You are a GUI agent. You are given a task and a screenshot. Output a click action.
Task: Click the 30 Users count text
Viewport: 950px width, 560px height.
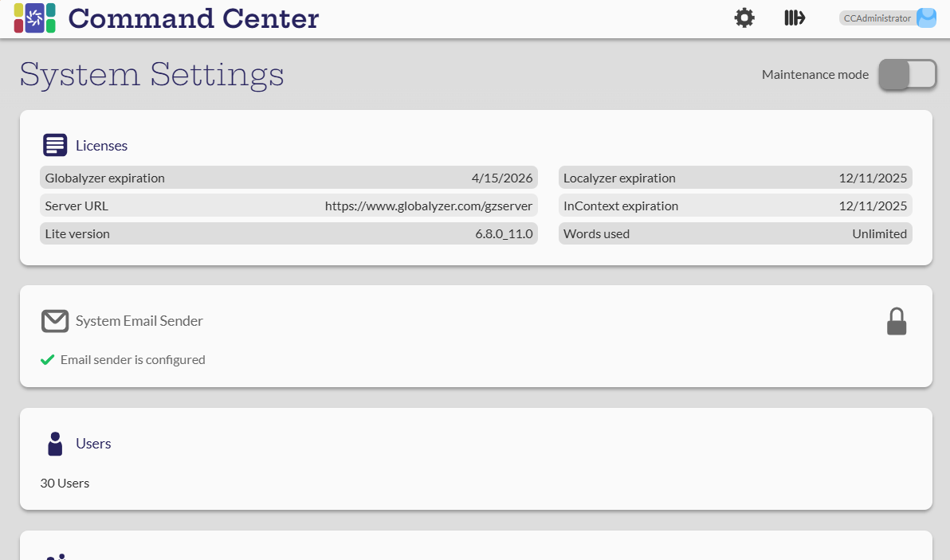coord(65,483)
